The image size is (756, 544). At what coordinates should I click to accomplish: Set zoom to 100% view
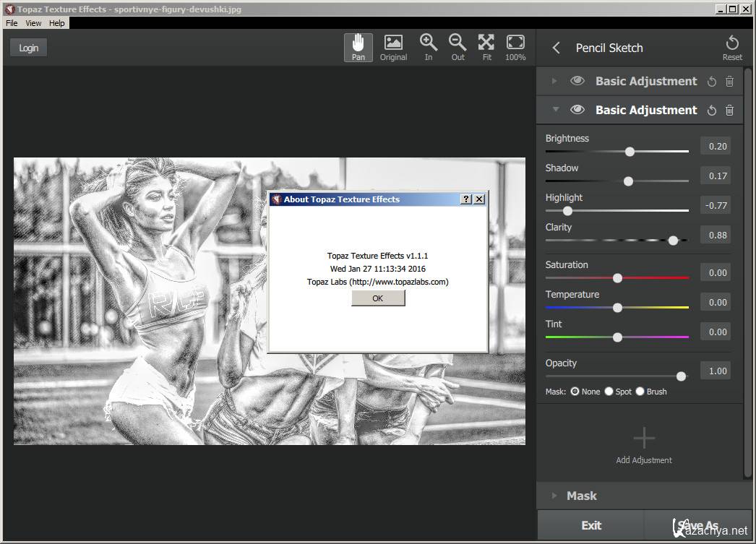(515, 47)
